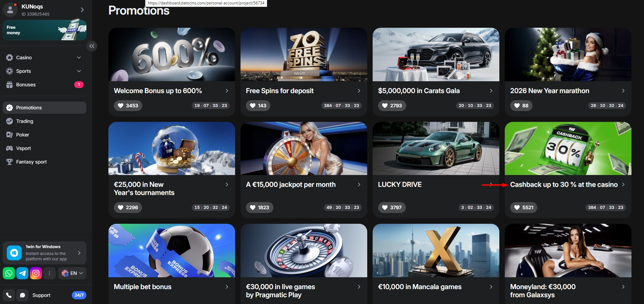This screenshot has width=644, height=304.
Task: Open the Multiple bet bonus title
Action: [x=143, y=287]
